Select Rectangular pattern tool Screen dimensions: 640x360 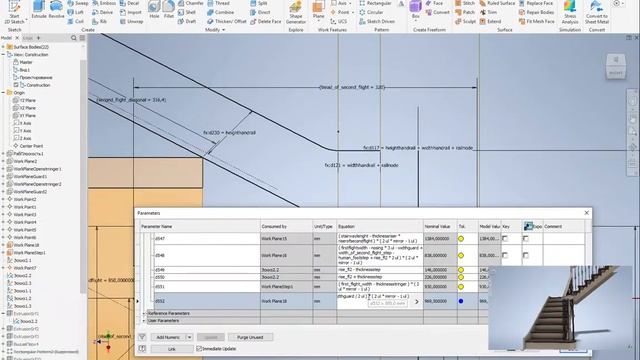(376, 3)
